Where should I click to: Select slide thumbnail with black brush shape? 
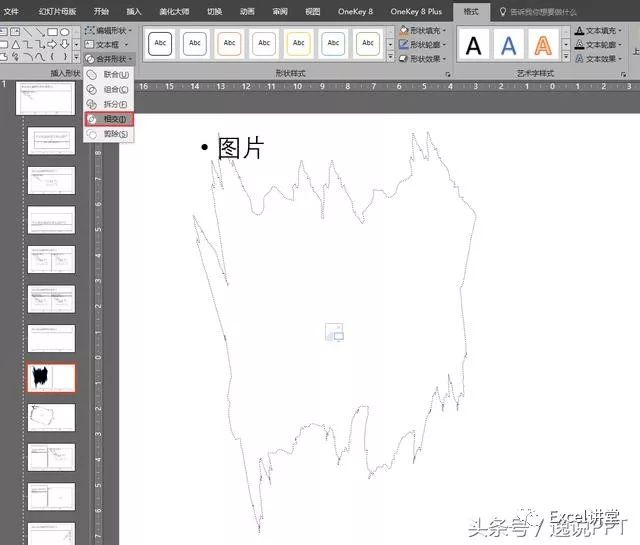(x=51, y=378)
